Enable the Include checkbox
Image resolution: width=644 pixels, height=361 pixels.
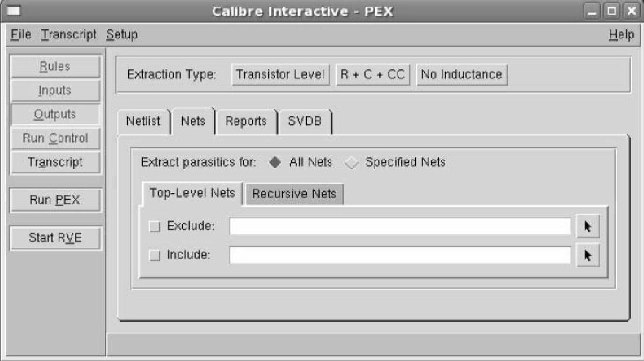point(155,255)
